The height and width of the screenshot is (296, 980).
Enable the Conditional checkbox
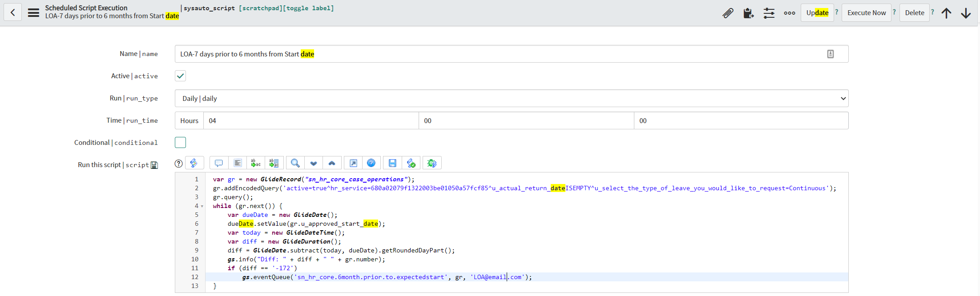coord(180,143)
